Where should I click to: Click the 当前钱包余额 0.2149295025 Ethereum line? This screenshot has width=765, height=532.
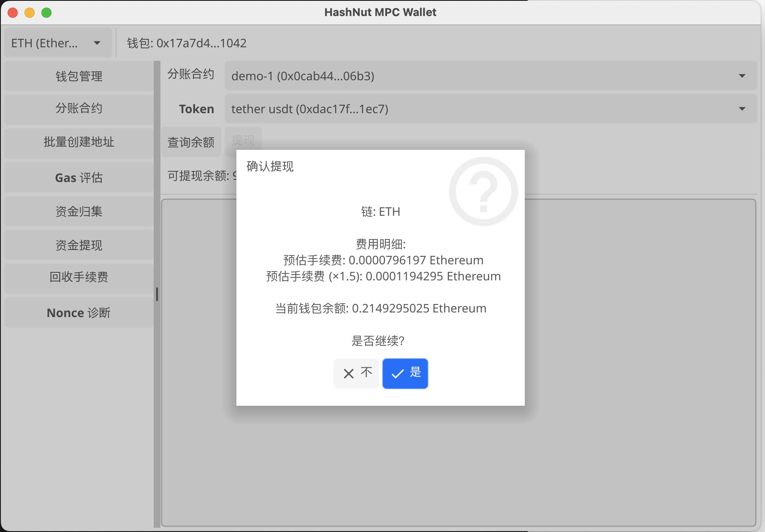(x=381, y=308)
